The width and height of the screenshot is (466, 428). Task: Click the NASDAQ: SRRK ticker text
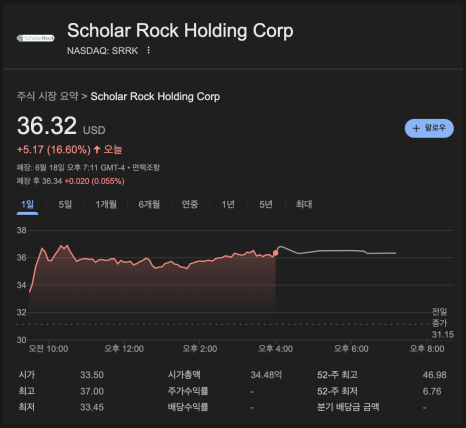click(102, 51)
